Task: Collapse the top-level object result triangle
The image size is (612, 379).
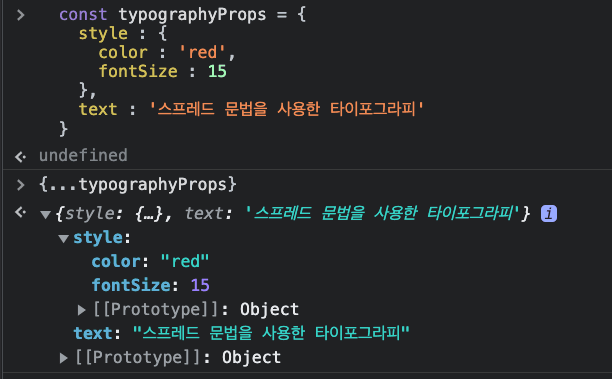Action: [x=46, y=214]
